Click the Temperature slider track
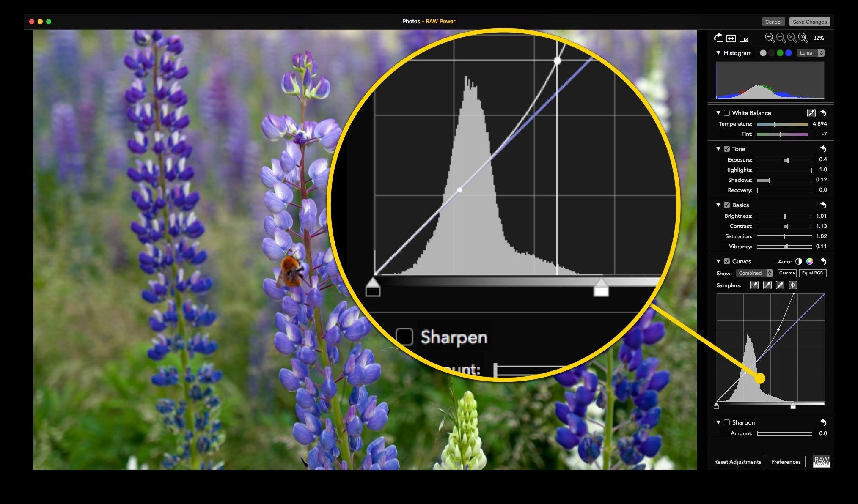Image resolution: width=858 pixels, height=504 pixels. click(x=782, y=124)
